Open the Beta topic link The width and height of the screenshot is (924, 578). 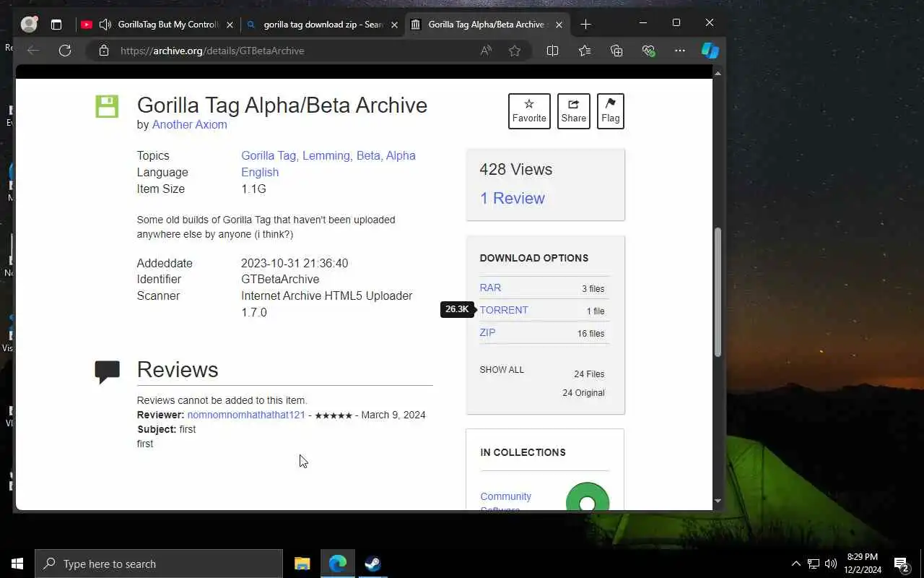pos(368,155)
